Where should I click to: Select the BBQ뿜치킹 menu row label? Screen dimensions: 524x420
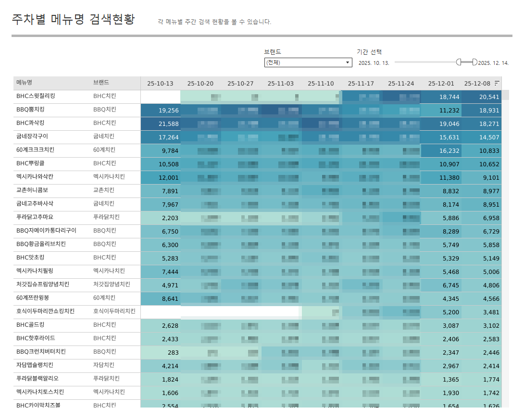click(x=30, y=110)
